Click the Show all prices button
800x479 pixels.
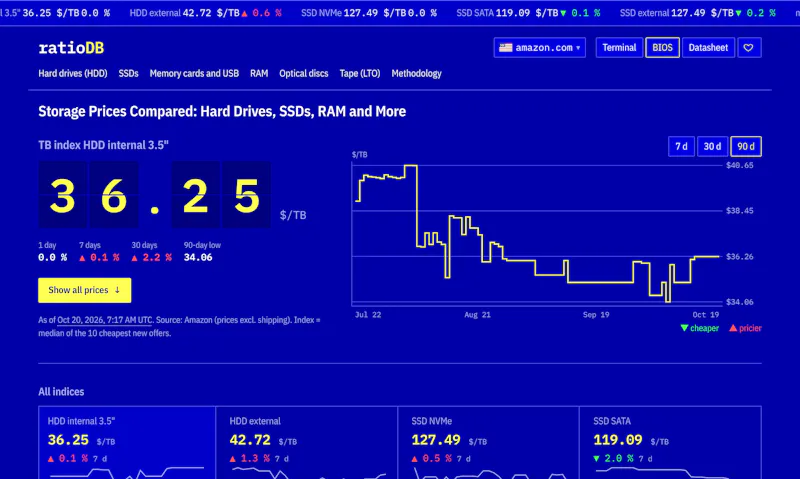click(x=84, y=290)
